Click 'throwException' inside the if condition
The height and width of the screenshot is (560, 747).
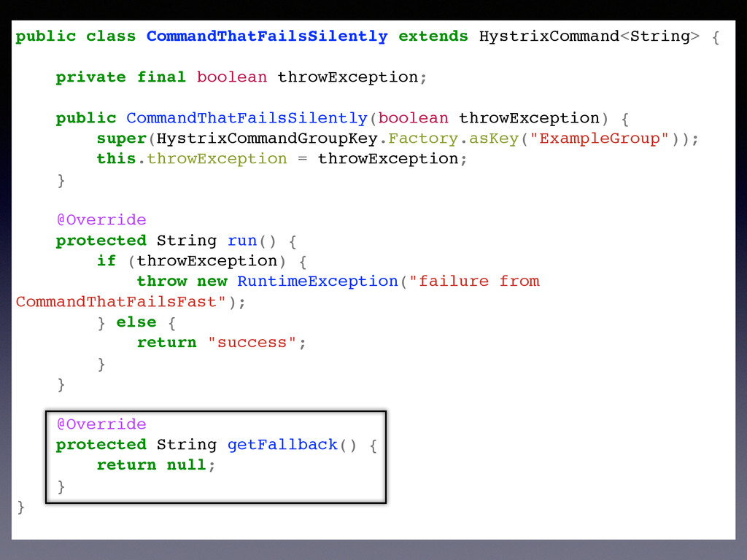206,261
